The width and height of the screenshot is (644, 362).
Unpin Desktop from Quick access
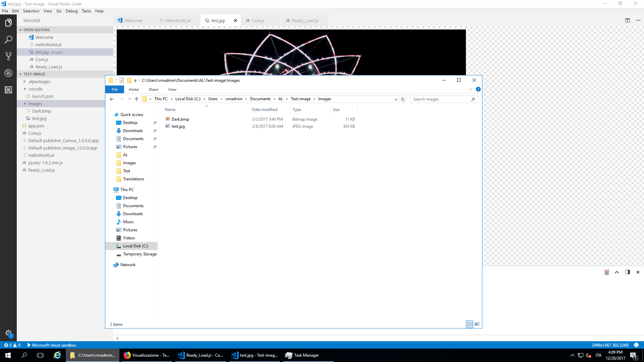tap(155, 122)
